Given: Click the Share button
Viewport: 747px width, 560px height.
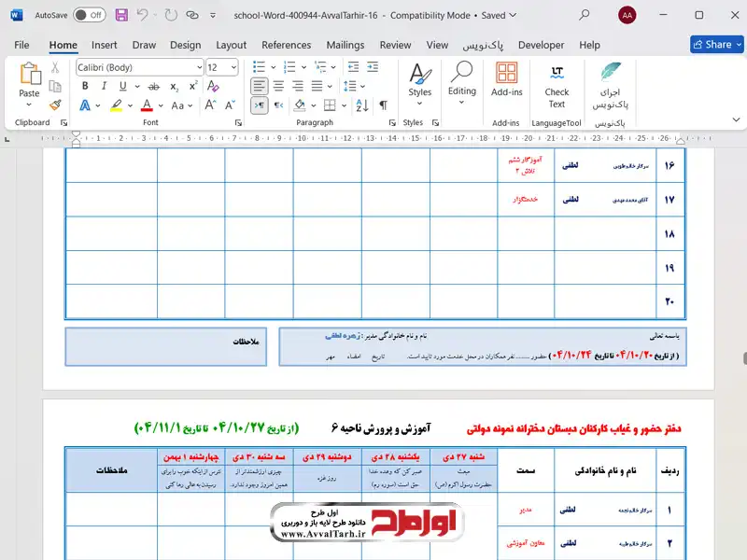Looking at the screenshot, I should pos(716,44).
